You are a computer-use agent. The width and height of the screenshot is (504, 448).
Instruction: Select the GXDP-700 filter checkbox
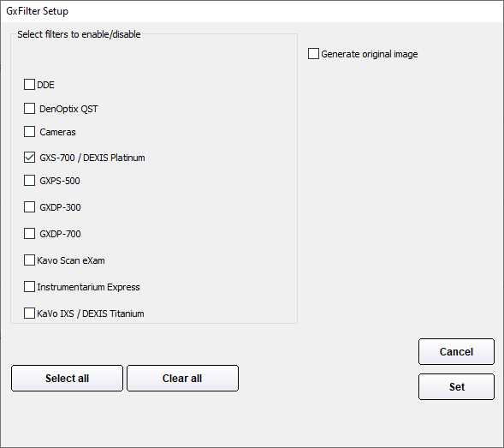click(x=29, y=234)
